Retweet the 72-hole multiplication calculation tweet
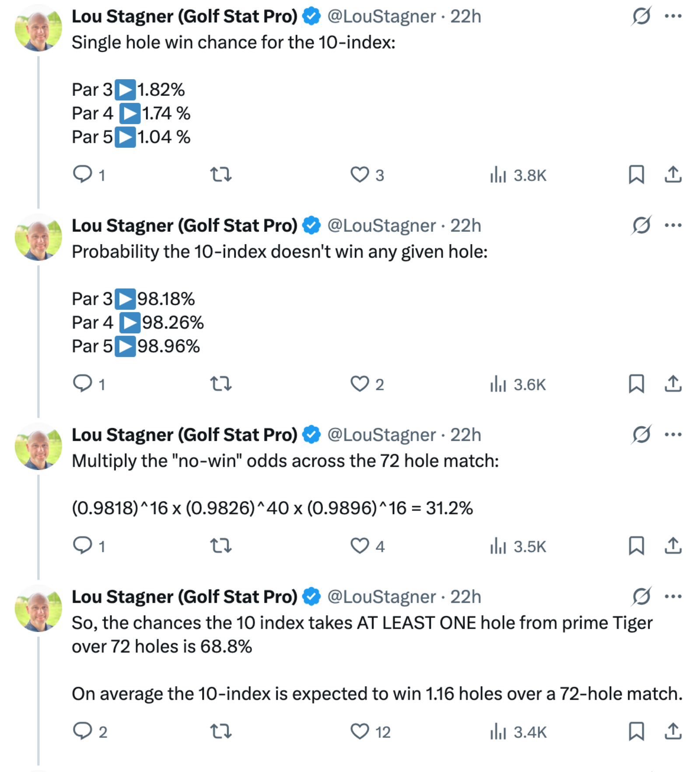This screenshot has height=772, width=700. tap(221, 545)
